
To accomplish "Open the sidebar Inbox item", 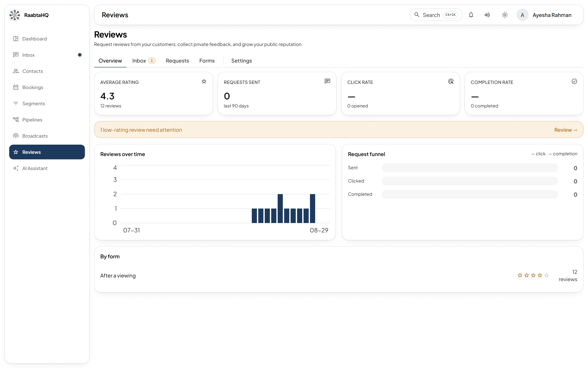I will click(47, 55).
